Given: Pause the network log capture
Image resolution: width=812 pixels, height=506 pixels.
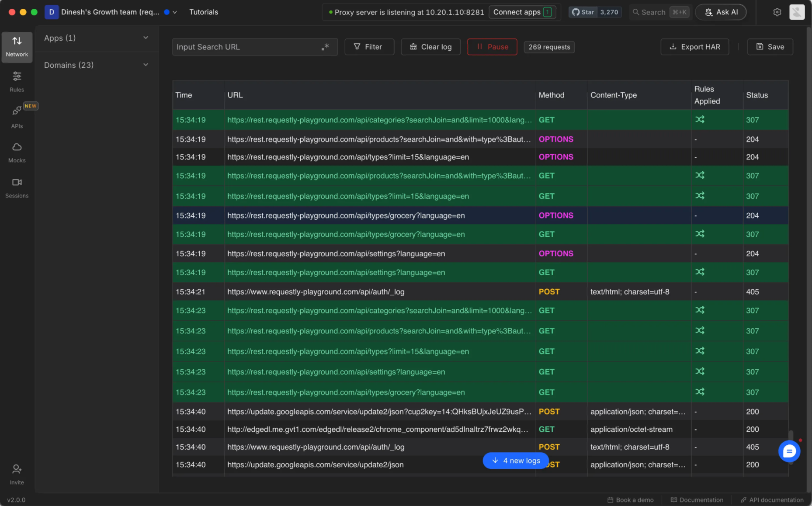Looking at the screenshot, I should click(x=492, y=47).
